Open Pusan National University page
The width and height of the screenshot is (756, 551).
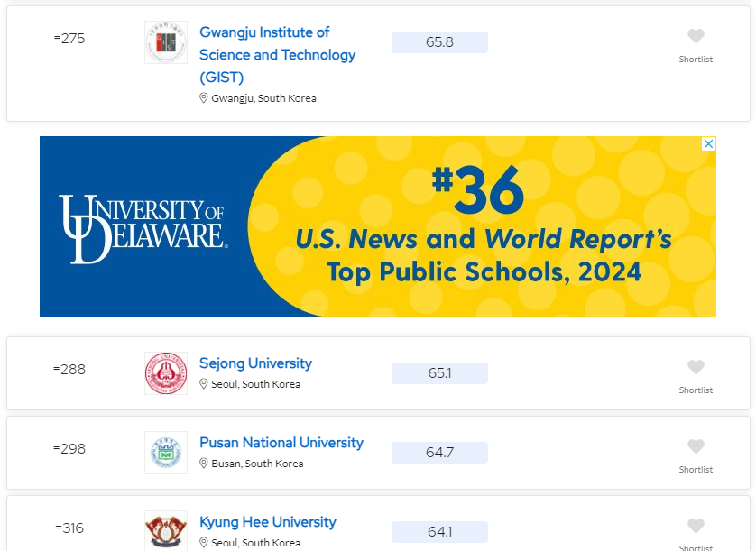(x=281, y=443)
